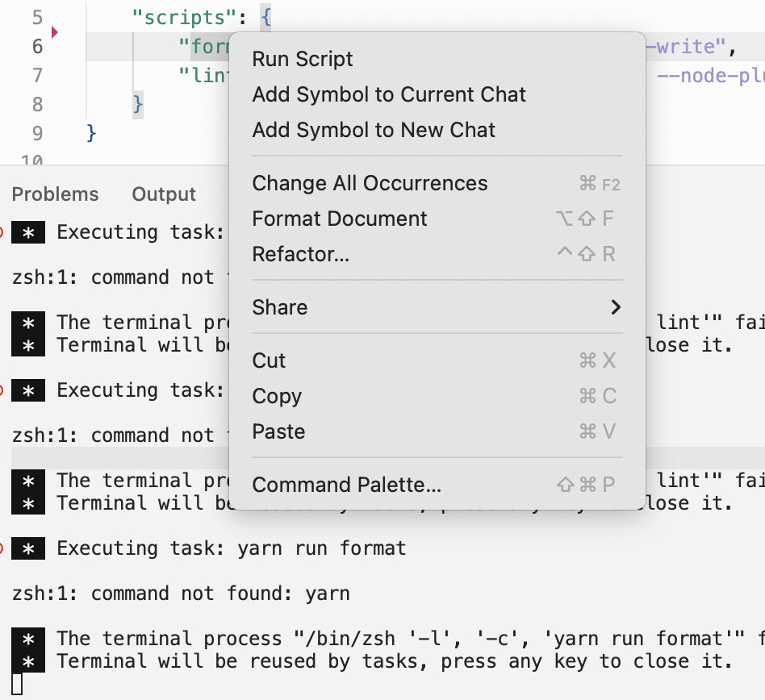Open the Refactor... menu entry
Image resolution: width=765 pixels, height=700 pixels.
pos(301,254)
